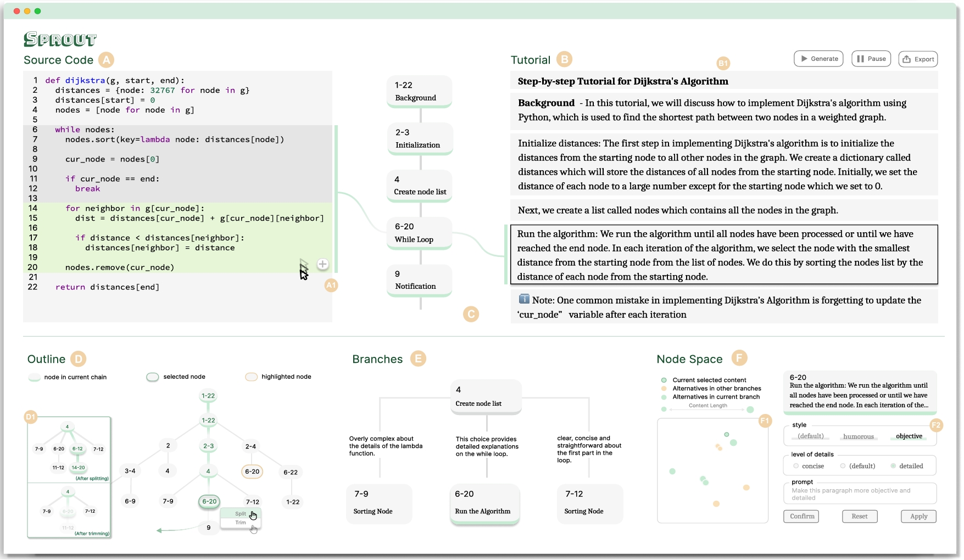Choose default level of details radio
Viewport: 964px width, 560px height.
[x=858, y=466]
